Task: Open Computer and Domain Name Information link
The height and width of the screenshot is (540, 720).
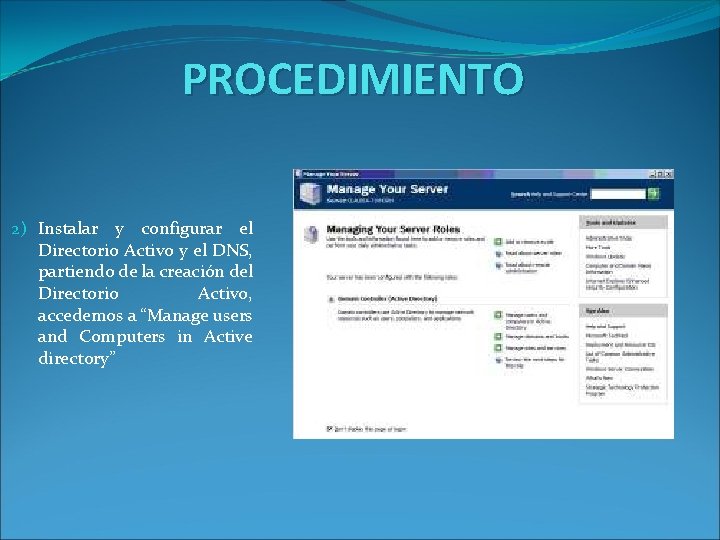Action: (x=618, y=269)
